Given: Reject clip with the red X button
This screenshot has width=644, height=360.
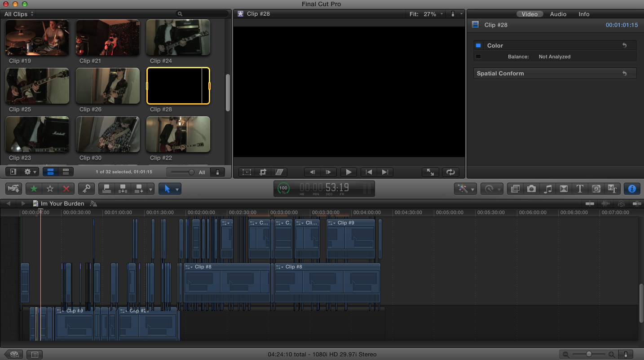Looking at the screenshot, I should tap(66, 189).
